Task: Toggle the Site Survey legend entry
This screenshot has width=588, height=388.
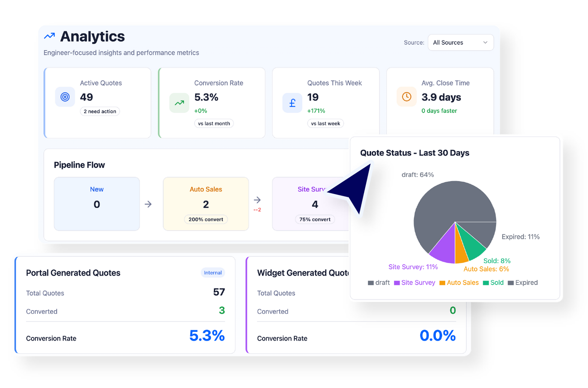Action: pyautogui.click(x=414, y=283)
